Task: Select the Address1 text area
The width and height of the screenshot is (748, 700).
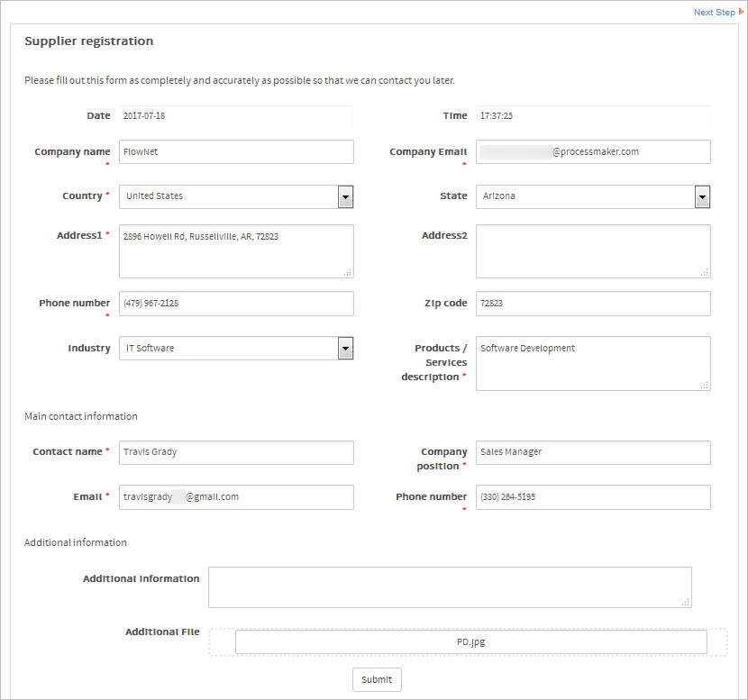Action: 236,250
